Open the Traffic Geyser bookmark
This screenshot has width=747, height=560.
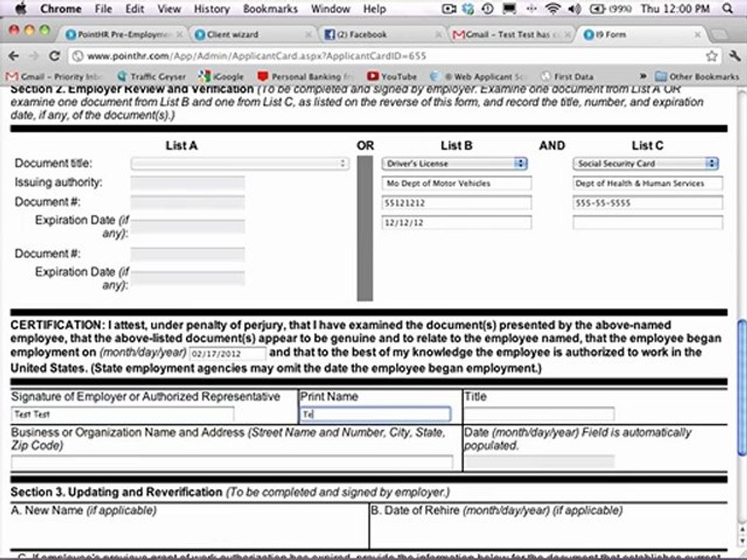tap(152, 76)
